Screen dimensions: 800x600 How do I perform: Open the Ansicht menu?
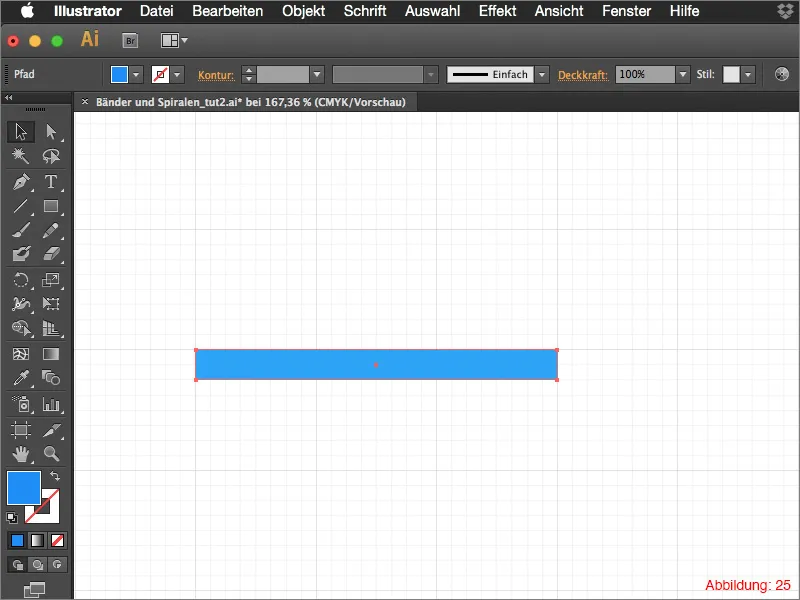pos(559,11)
